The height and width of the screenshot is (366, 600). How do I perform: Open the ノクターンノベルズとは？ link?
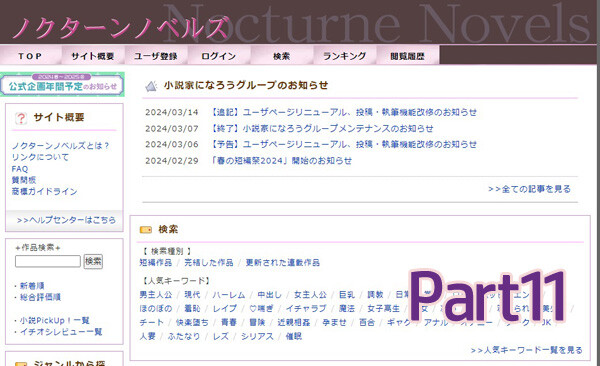60,146
